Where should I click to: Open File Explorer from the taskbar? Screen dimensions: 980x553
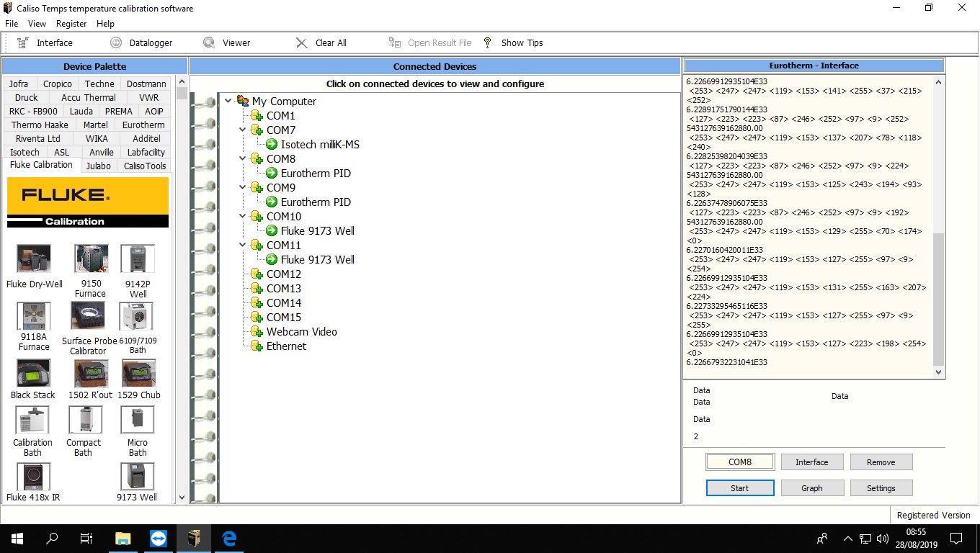(x=123, y=539)
